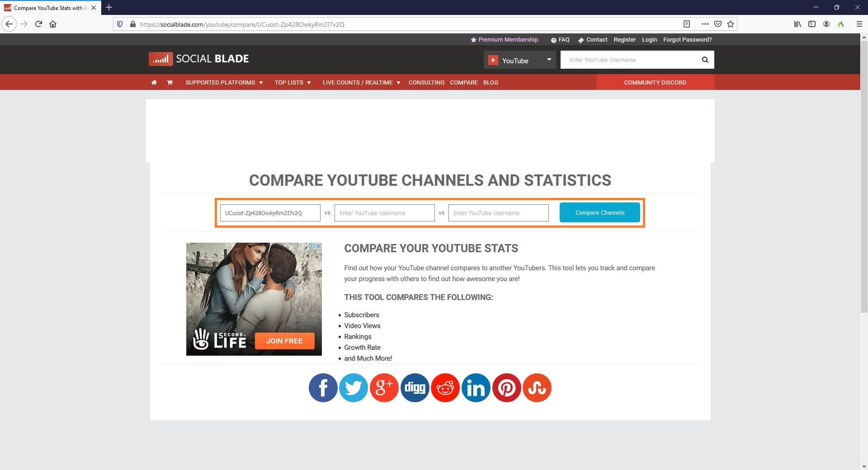Click the Compare Channels button

point(600,212)
